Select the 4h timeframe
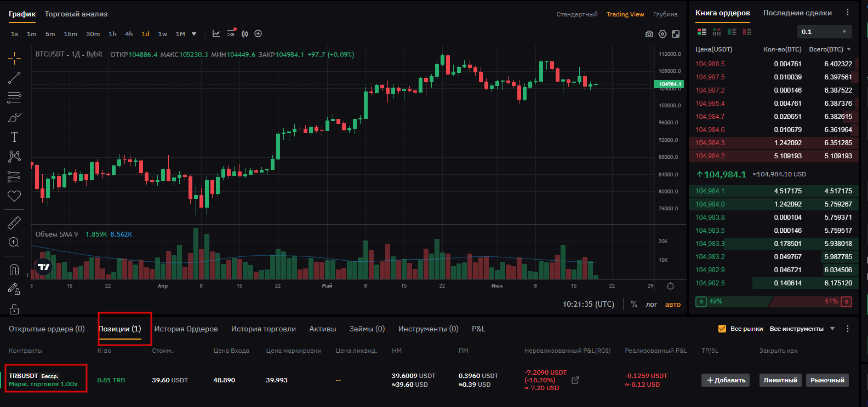The width and height of the screenshot is (868, 407). coord(129,34)
